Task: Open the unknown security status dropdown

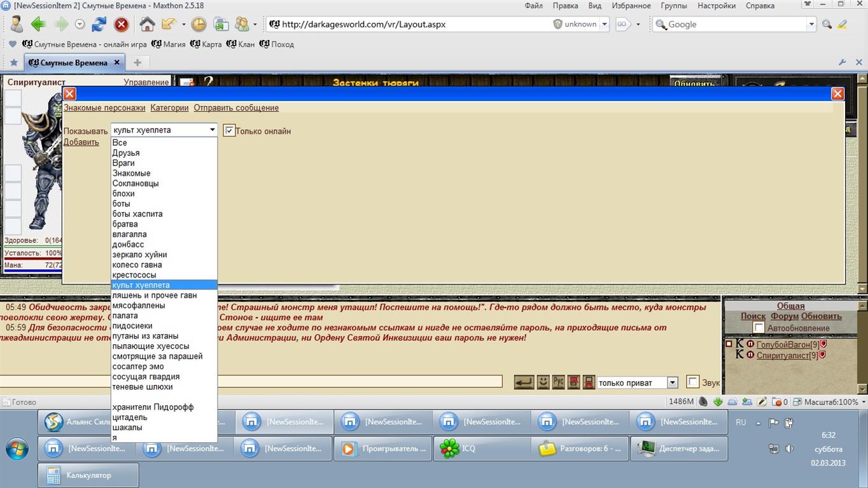Action: click(x=604, y=24)
